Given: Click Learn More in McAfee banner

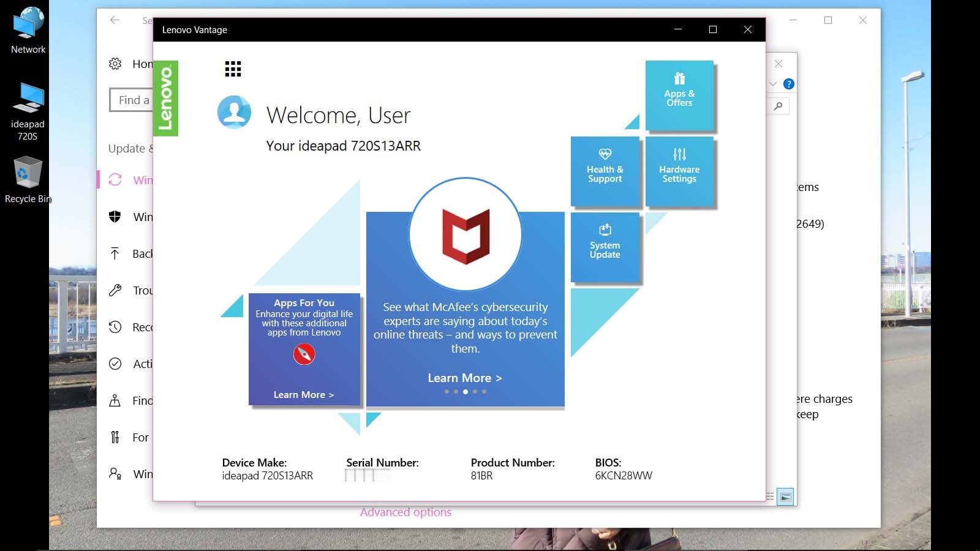Looking at the screenshot, I should click(x=465, y=378).
